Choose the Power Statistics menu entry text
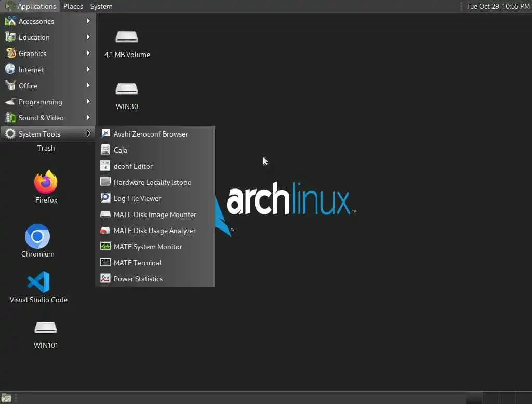This screenshot has width=532, height=404. click(x=138, y=279)
